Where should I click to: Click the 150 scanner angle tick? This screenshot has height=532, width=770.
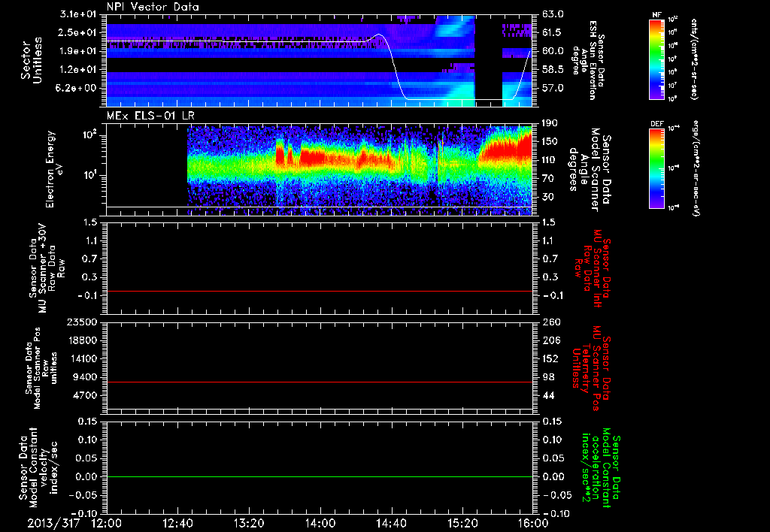click(x=550, y=141)
